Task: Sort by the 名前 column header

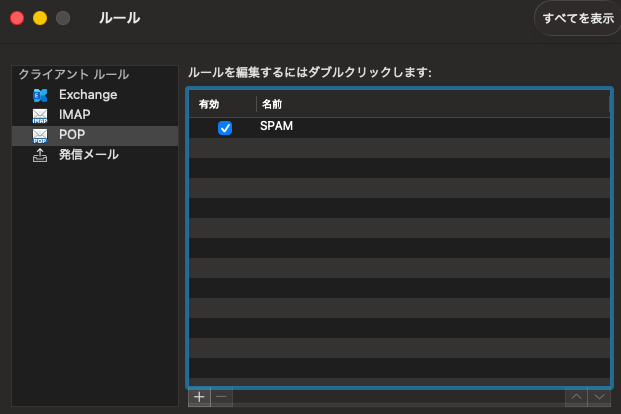Action: point(272,104)
